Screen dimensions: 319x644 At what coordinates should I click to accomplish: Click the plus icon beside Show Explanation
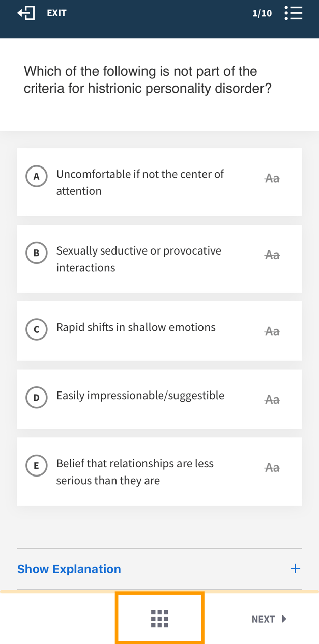pos(295,568)
